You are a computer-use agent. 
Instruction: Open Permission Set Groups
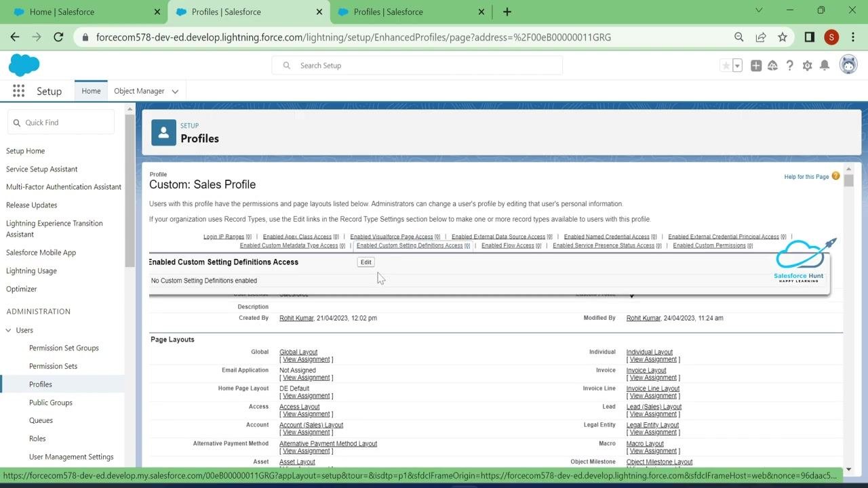tap(64, 348)
